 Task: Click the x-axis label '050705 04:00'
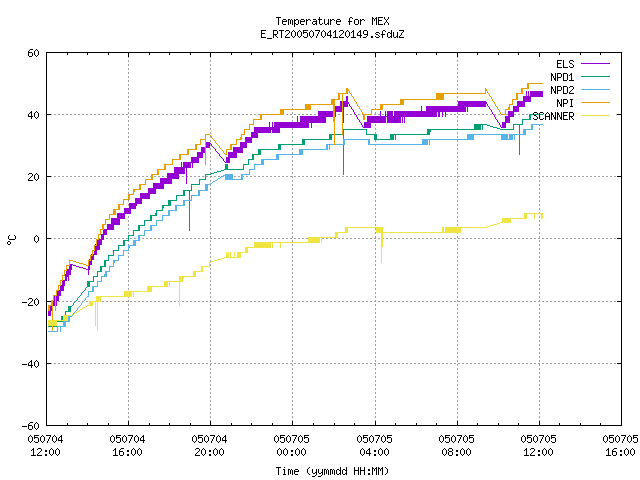[x=374, y=445]
